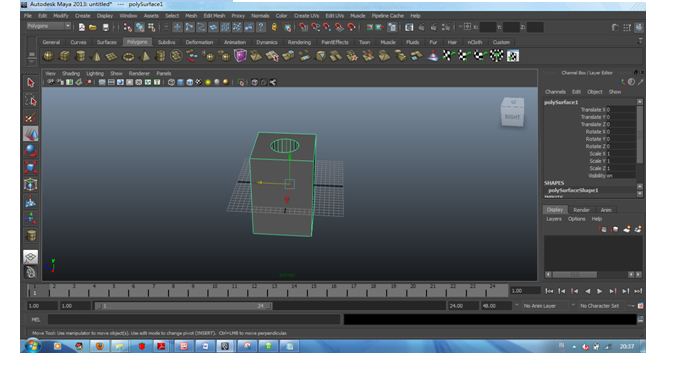
Task: Open the viewport Shading menu
Action: [71, 74]
